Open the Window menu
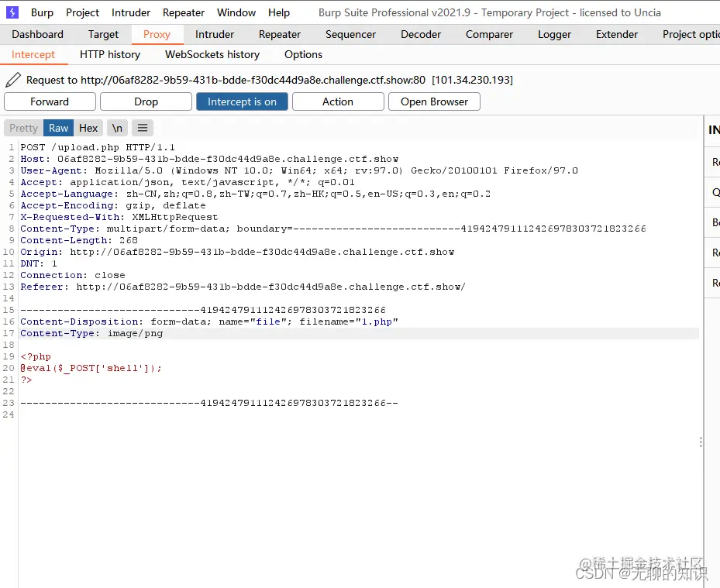Screen dimensions: 720x588 pos(236,12)
